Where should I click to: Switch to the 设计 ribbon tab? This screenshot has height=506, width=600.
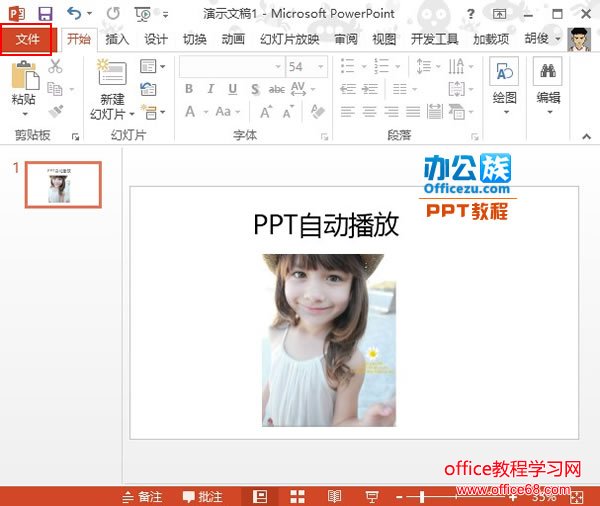click(x=156, y=39)
